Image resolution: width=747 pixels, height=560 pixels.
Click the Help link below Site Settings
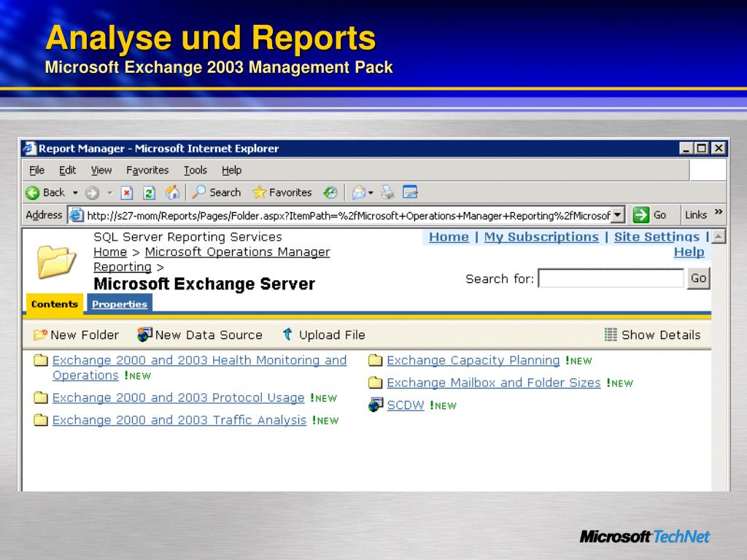pyautogui.click(x=689, y=252)
